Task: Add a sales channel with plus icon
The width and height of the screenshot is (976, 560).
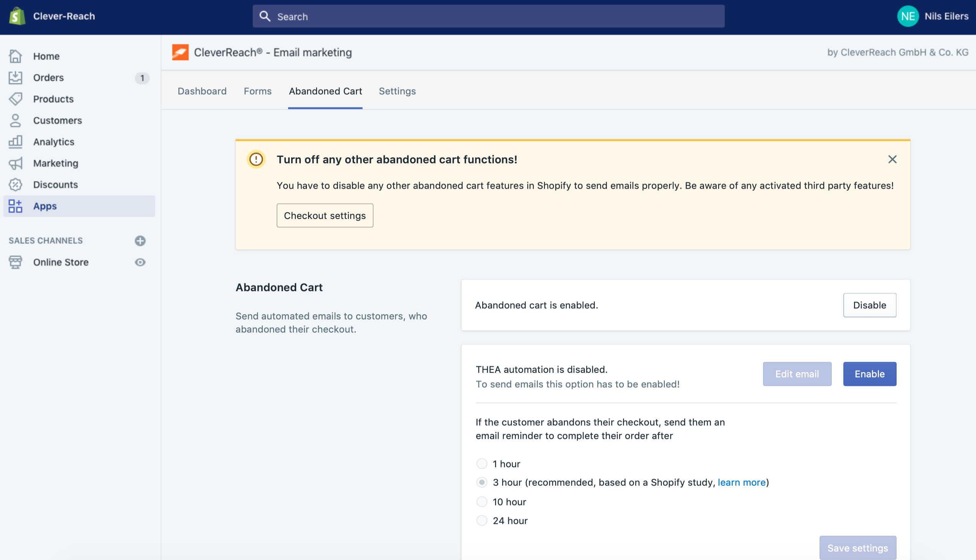Action: click(x=140, y=241)
